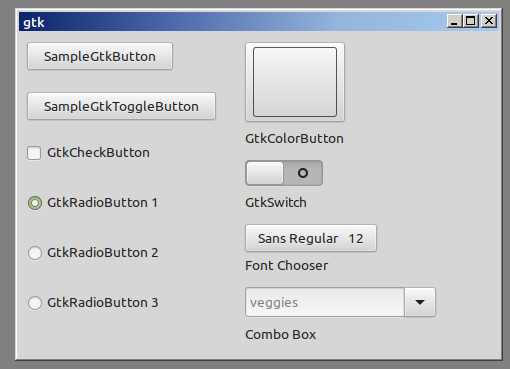Click the GtkSwitch text label

point(276,203)
